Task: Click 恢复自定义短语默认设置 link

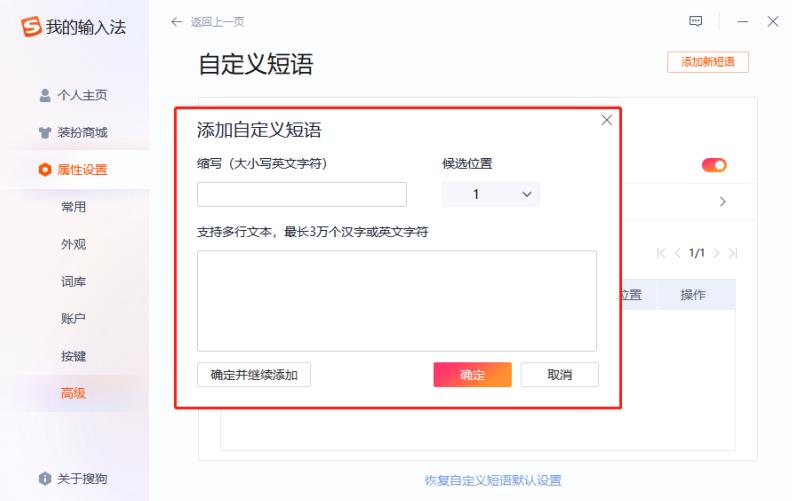Action: [x=493, y=480]
